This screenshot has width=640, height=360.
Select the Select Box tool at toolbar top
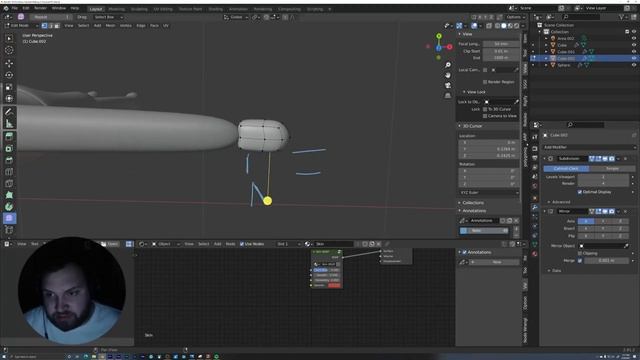(9, 38)
